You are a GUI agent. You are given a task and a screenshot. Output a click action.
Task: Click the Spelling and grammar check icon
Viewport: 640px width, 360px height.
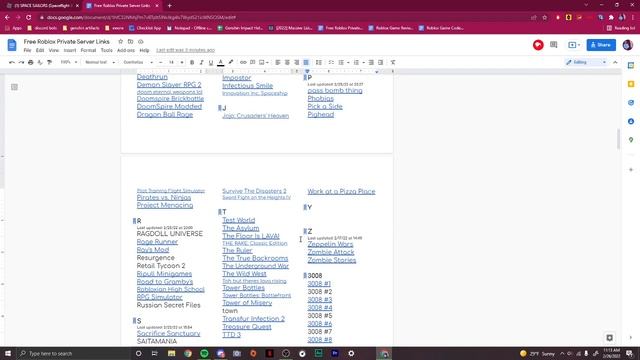40,62
